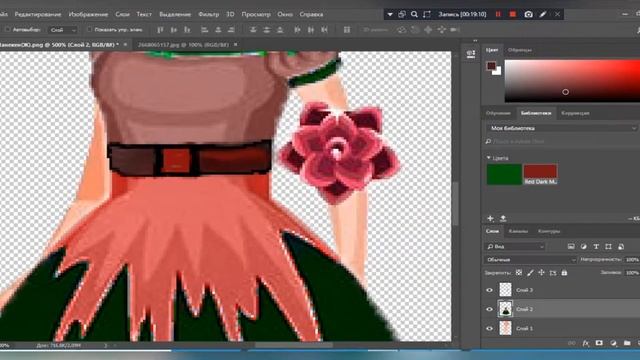Click the 3D orbit mode icon
Image resolution: width=640 pixels, height=360 pixels.
point(402,30)
